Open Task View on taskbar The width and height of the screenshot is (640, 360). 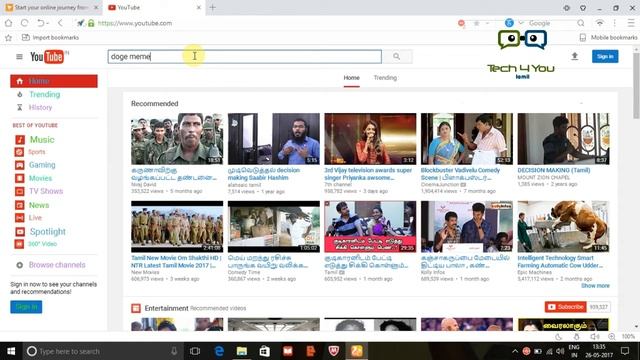point(195,351)
